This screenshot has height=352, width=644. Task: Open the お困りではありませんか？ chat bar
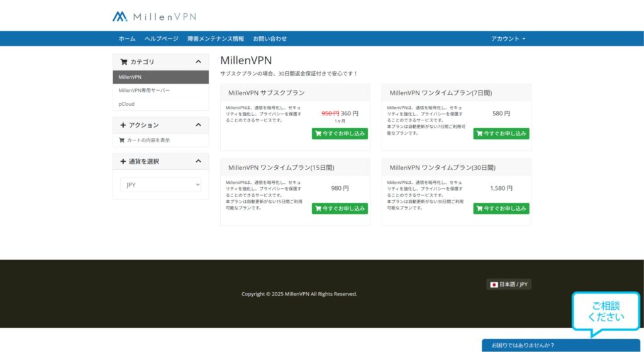(560, 346)
